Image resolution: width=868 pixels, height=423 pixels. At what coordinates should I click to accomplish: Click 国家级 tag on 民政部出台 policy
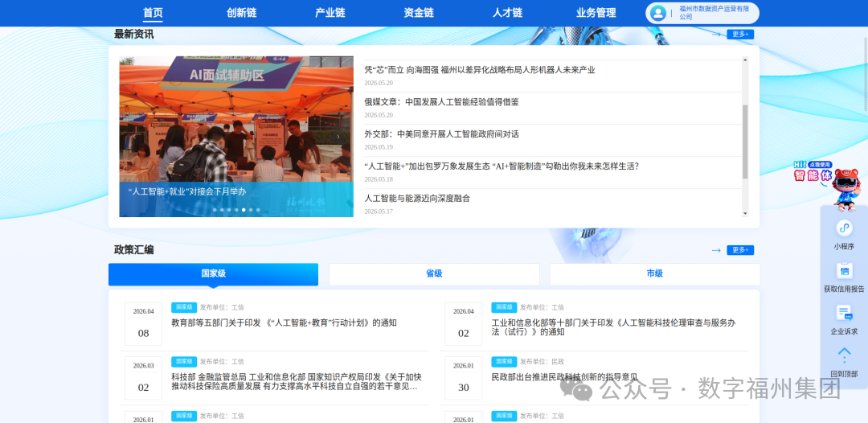point(504,362)
